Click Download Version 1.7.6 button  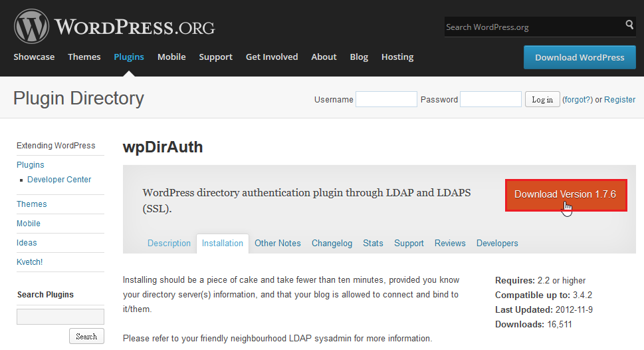tap(566, 195)
